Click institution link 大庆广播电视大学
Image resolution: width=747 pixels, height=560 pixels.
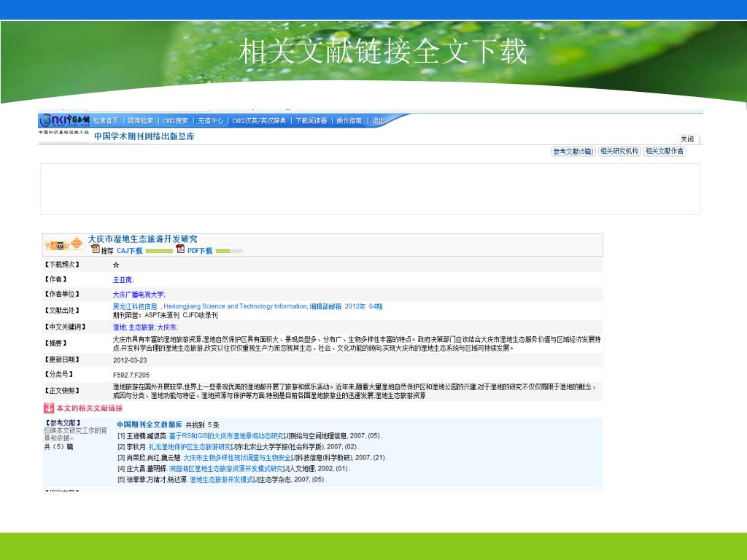pyautogui.click(x=138, y=295)
